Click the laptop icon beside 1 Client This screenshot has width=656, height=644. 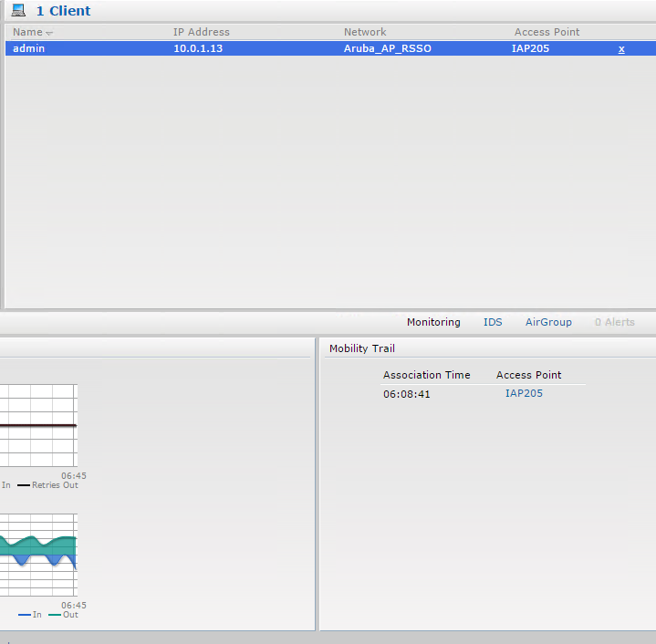tap(18, 11)
